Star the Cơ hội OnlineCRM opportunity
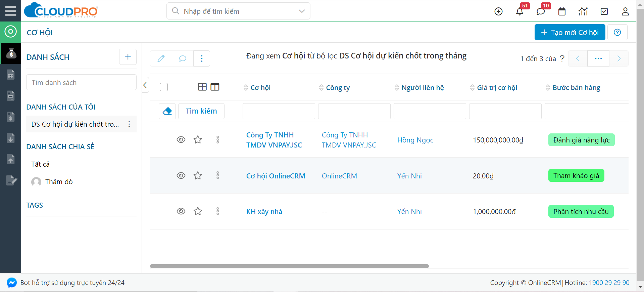The image size is (644, 292). coord(198,175)
